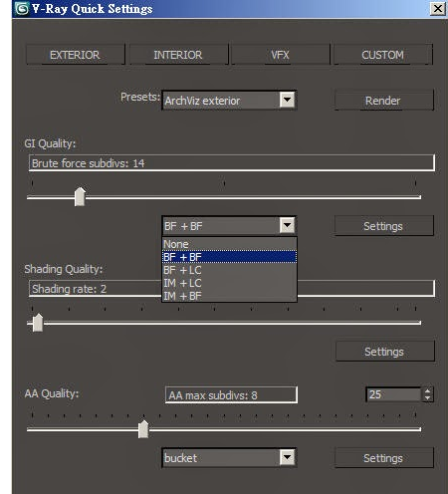448x494 pixels.
Task: Choose the VFX preset button
Action: point(281,55)
